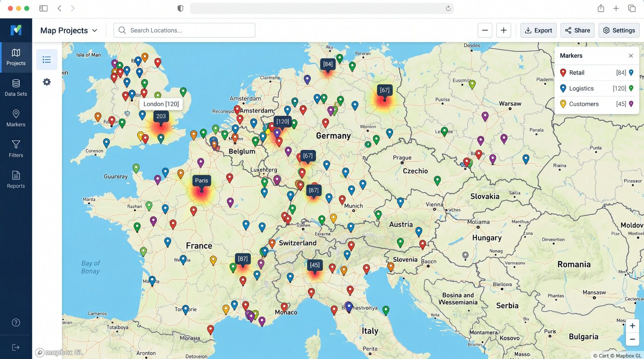
Task: Click the green pin beside Logistics count
Action: coord(631,88)
